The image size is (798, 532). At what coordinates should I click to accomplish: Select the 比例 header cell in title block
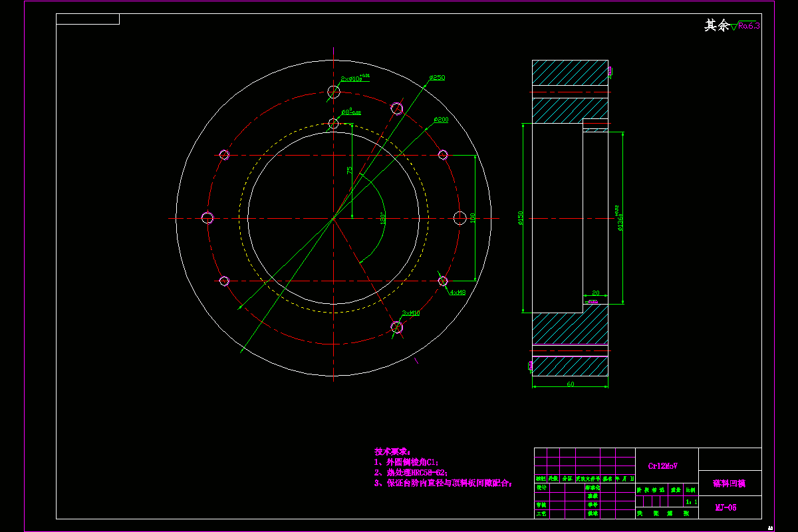[x=690, y=489]
